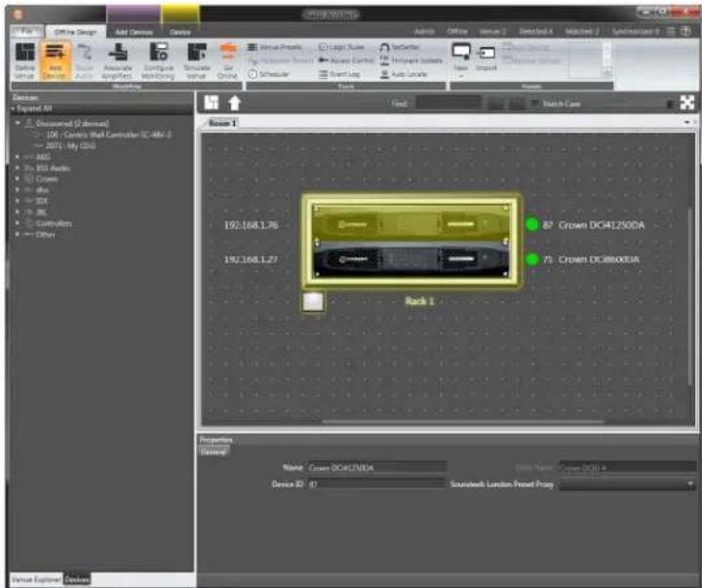702x588 pixels.
Task: Open the Define Venue workflow step
Action: tap(24, 60)
